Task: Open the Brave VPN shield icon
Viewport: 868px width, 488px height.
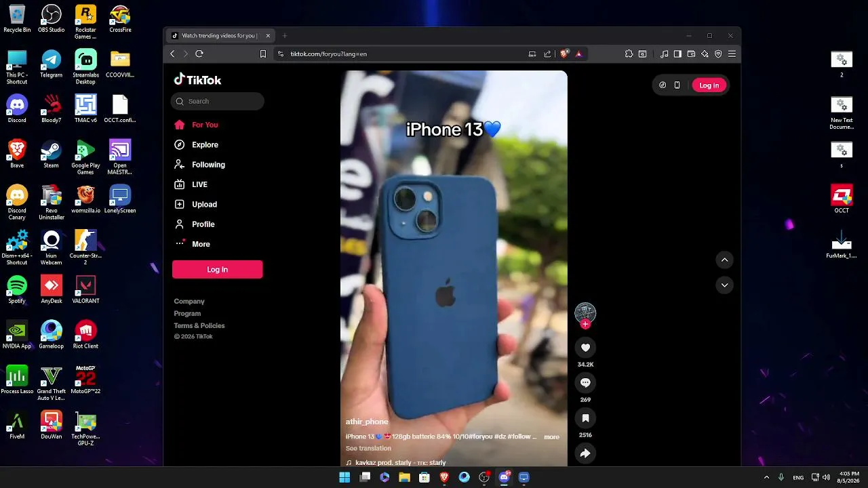Action: pyautogui.click(x=718, y=54)
